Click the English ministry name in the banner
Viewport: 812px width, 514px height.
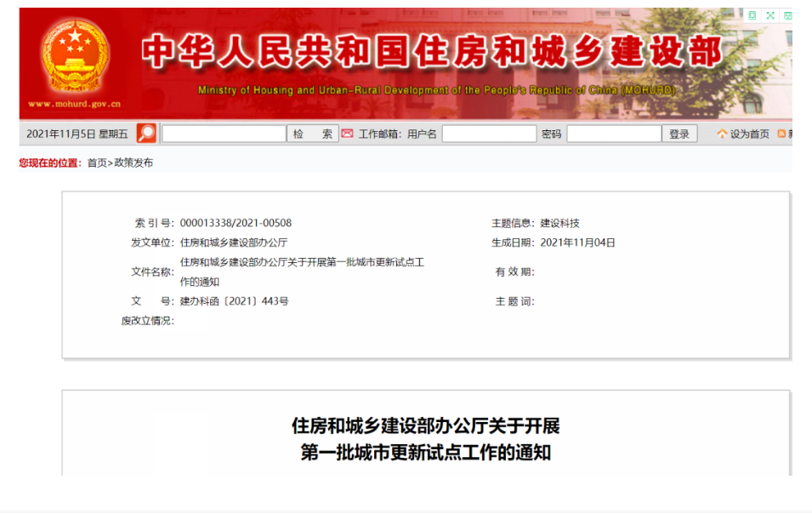pyautogui.click(x=436, y=90)
